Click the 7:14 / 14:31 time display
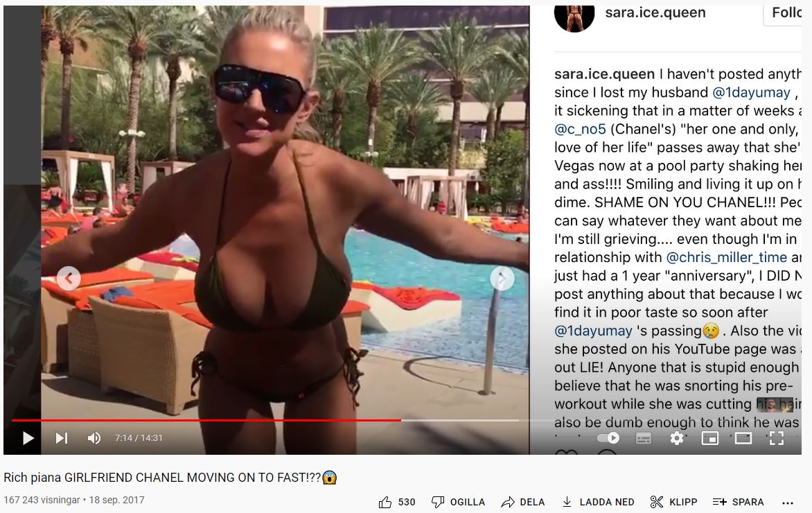 click(139, 438)
